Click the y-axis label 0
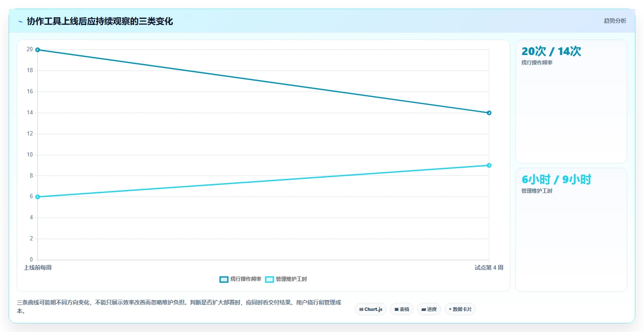Image resolution: width=644 pixels, height=332 pixels. 31,260
